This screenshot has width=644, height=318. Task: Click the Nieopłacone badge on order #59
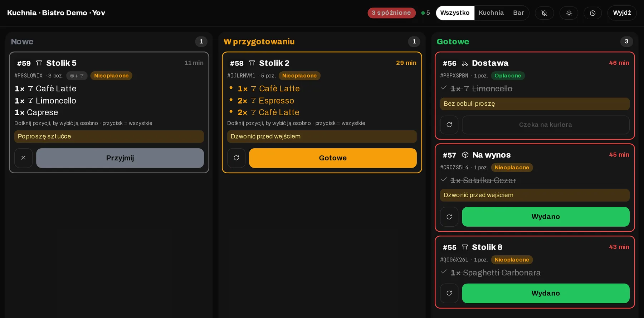tap(111, 76)
